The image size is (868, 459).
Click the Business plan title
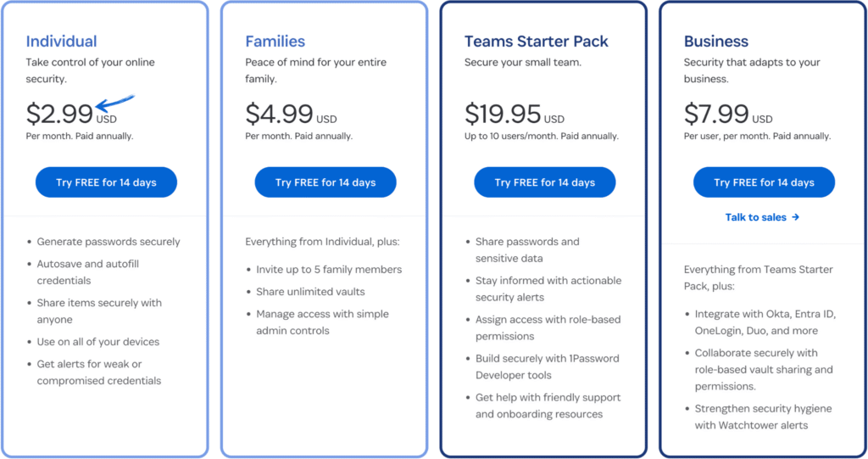716,41
